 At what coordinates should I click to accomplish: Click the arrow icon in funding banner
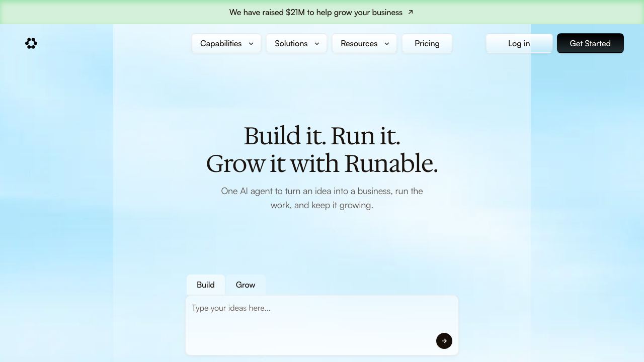[x=411, y=12]
